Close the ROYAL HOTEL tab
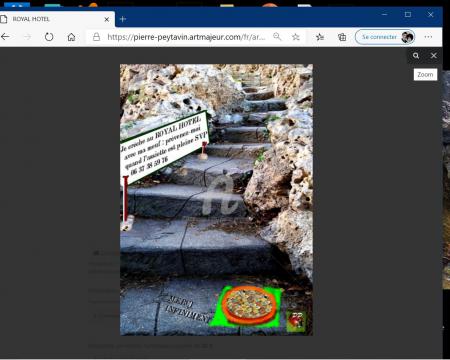 [x=107, y=19]
